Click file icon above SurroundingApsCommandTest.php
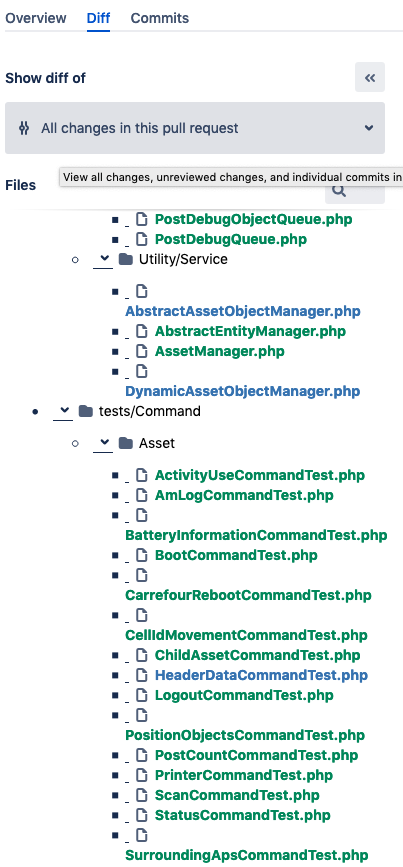 [x=142, y=835]
